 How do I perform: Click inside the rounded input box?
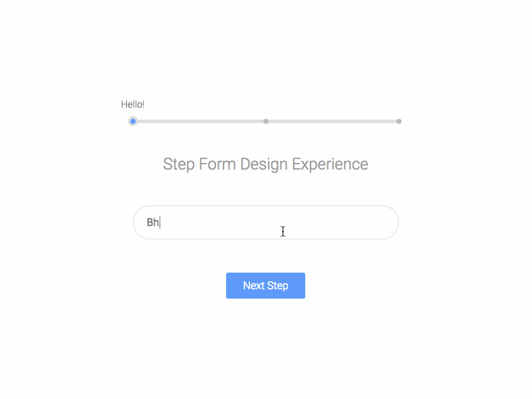point(266,222)
